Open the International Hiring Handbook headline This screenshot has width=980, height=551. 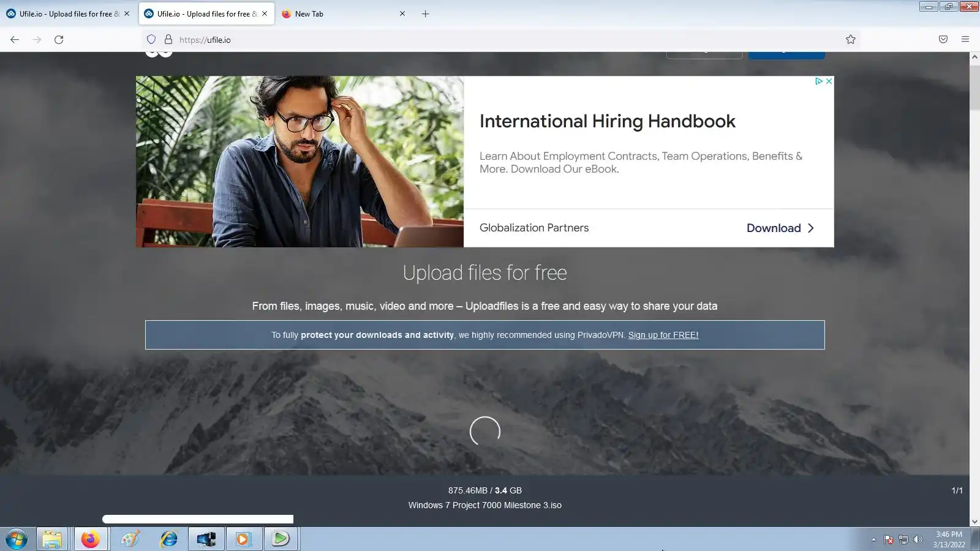(x=607, y=121)
